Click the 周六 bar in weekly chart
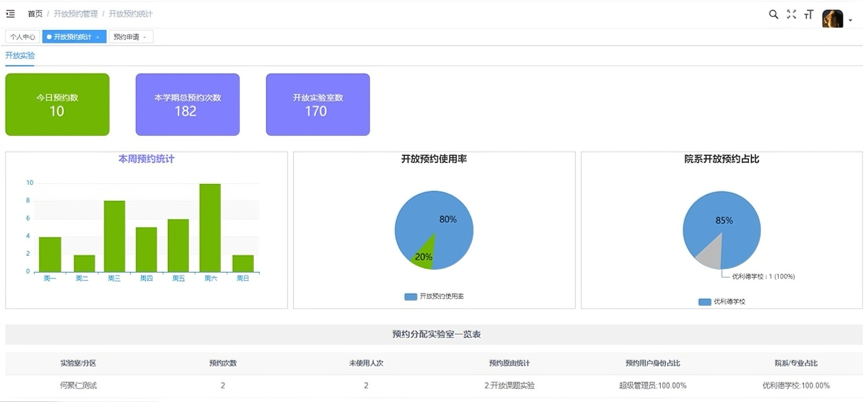Image resolution: width=868 pixels, height=402 pixels. tap(210, 228)
